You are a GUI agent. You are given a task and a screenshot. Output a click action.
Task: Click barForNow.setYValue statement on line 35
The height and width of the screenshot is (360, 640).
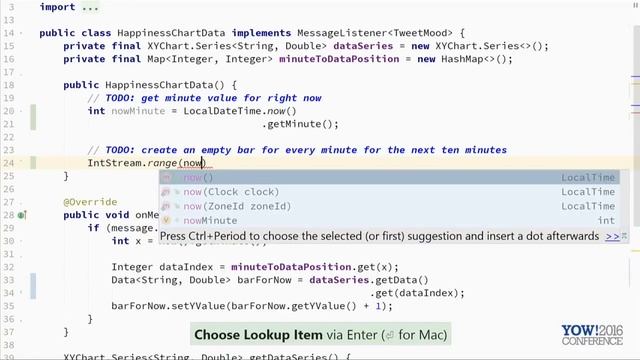pos(252,306)
